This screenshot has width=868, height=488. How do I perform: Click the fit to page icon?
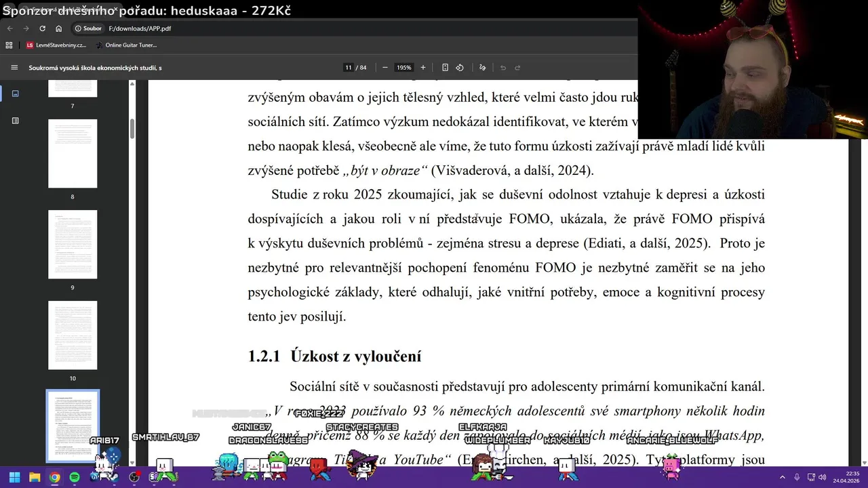tap(445, 68)
